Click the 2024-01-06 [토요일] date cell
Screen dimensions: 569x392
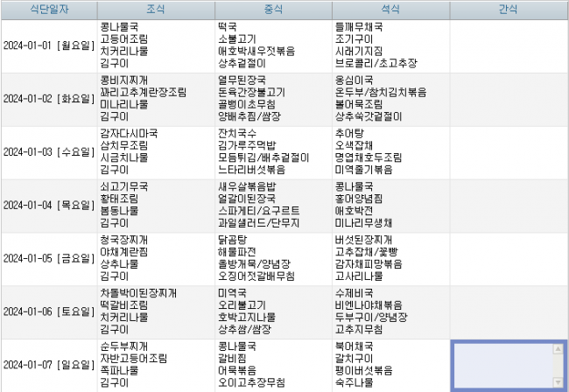[48, 311]
